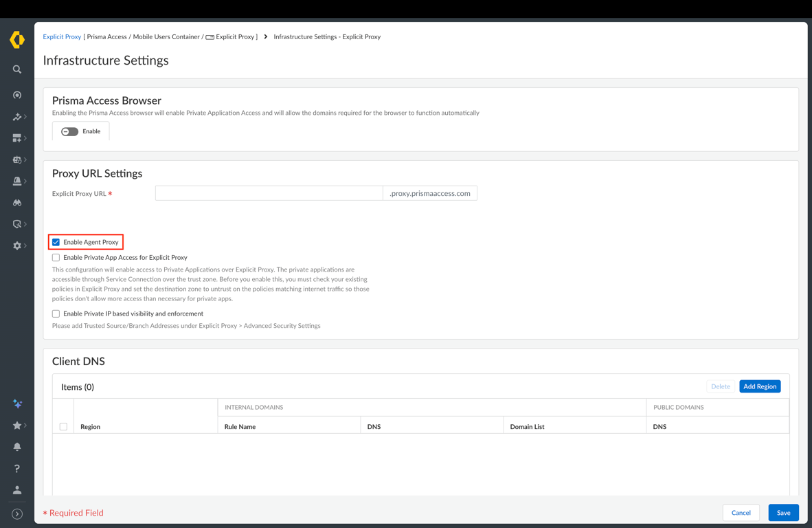Launch the sparkles AI copilot icon

click(17, 404)
